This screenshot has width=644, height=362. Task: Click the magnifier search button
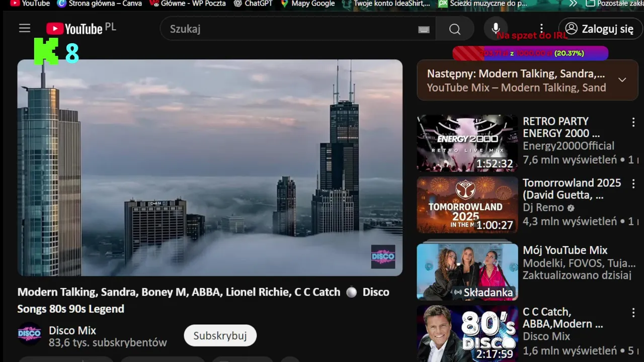click(x=455, y=29)
